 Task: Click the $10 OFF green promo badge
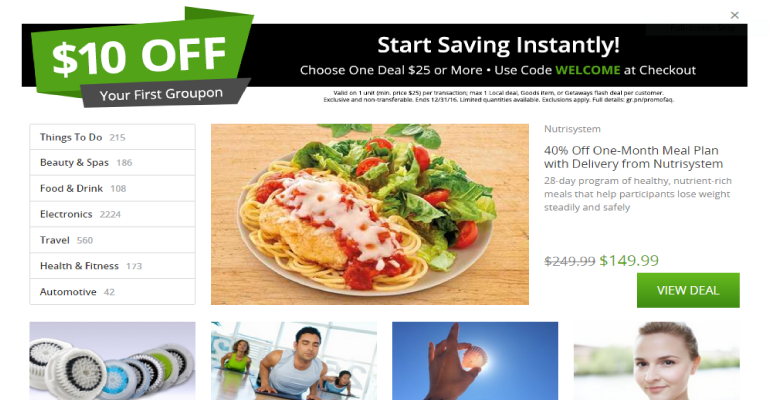pos(140,56)
